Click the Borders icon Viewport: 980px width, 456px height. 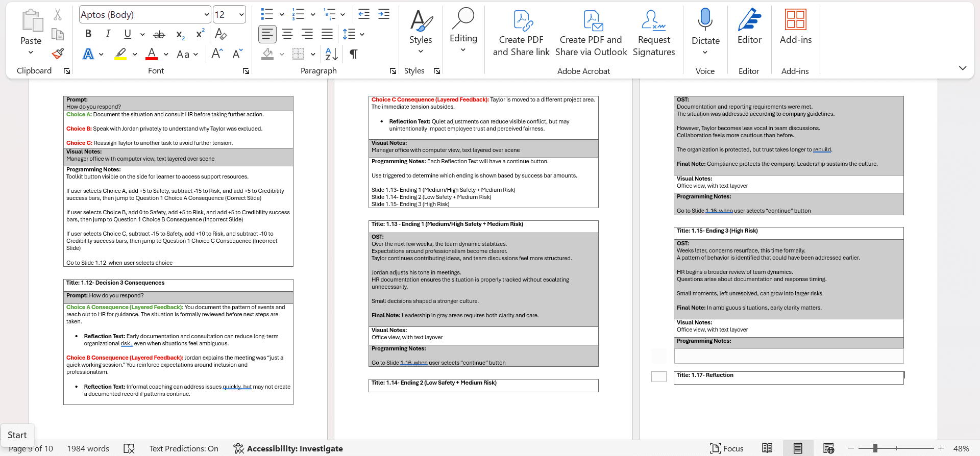coord(298,54)
